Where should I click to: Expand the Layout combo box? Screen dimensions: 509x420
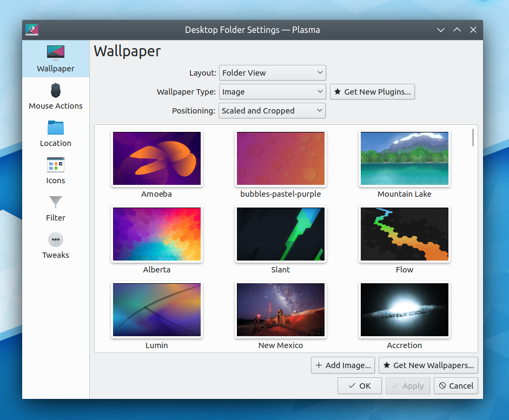(x=273, y=73)
